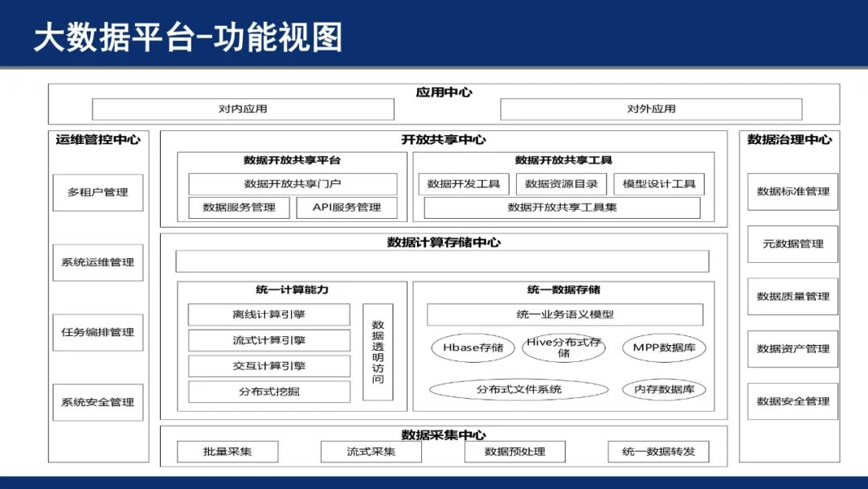Click the slide title 大数据平台-功能视图
The image size is (868, 489).
[x=187, y=37]
